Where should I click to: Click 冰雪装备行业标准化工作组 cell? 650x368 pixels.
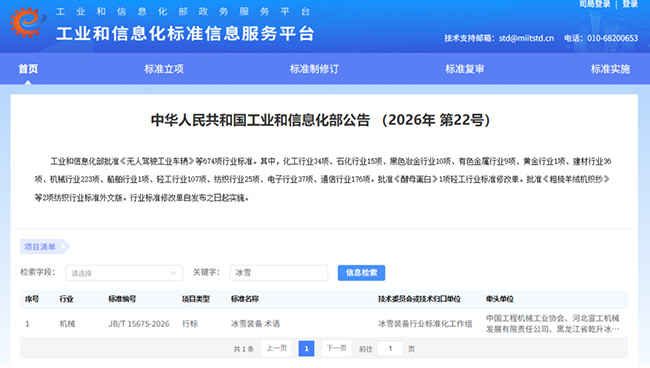425,324
